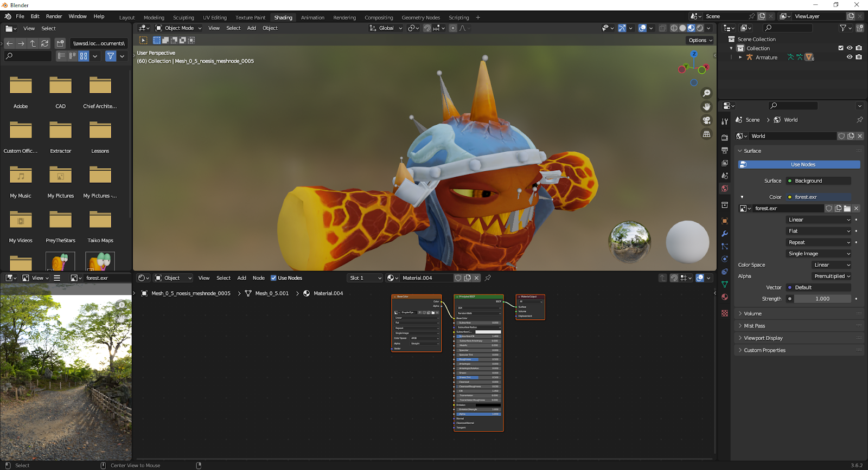Toggle file browser filter funnel
Viewport: 868px width, 470px height.
point(111,56)
